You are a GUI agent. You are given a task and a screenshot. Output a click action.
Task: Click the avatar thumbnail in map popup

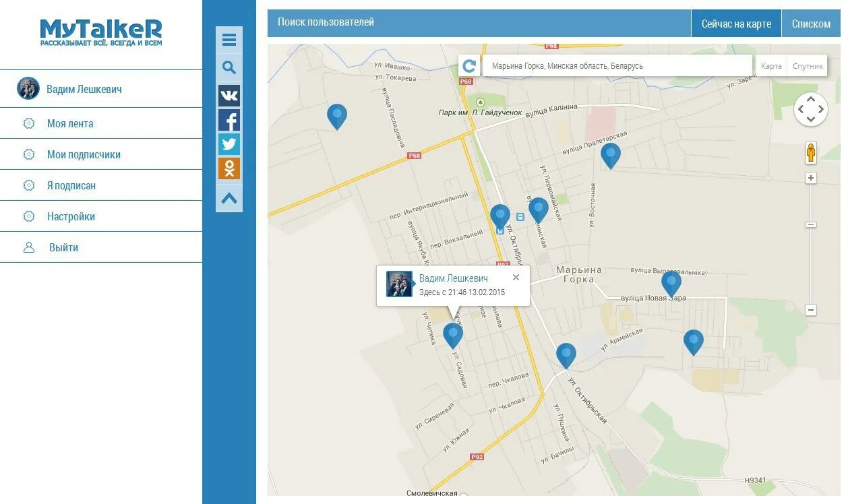(x=399, y=284)
